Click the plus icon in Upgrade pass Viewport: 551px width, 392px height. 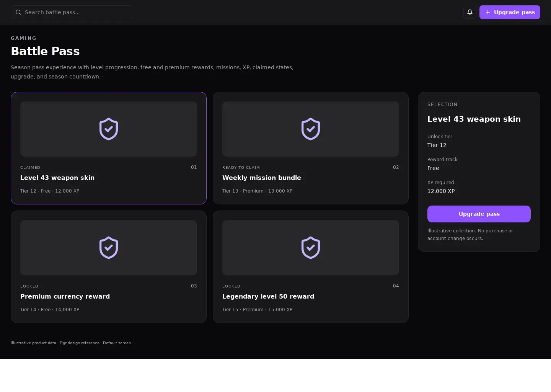(x=488, y=12)
